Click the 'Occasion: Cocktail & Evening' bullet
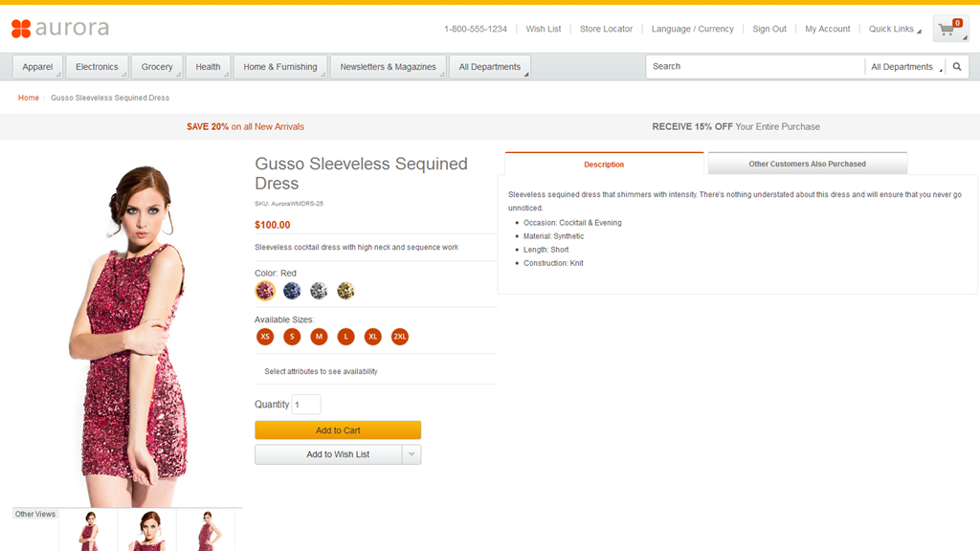 coord(572,222)
